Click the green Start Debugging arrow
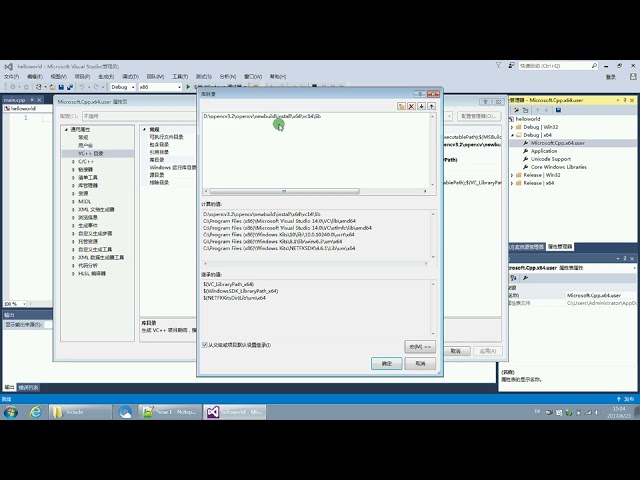The height and width of the screenshot is (480, 640). pos(189,87)
